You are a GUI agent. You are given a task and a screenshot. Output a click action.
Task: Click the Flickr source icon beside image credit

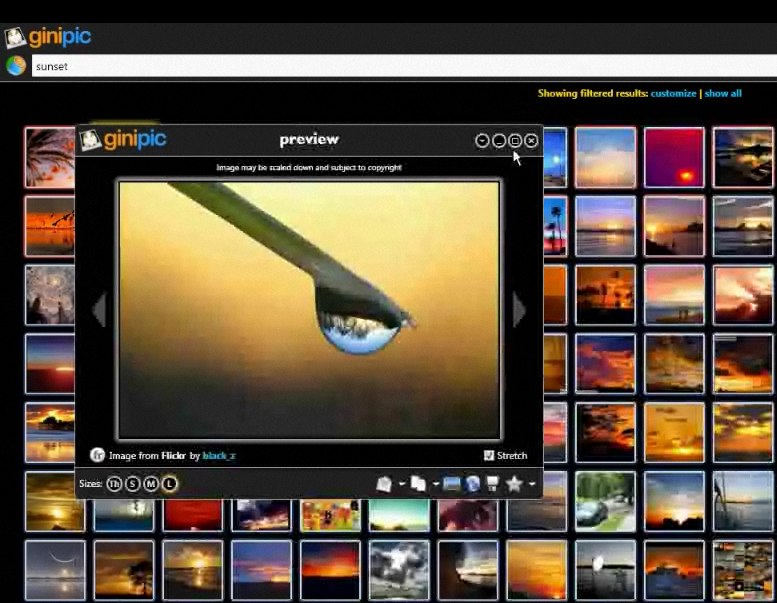(97, 455)
